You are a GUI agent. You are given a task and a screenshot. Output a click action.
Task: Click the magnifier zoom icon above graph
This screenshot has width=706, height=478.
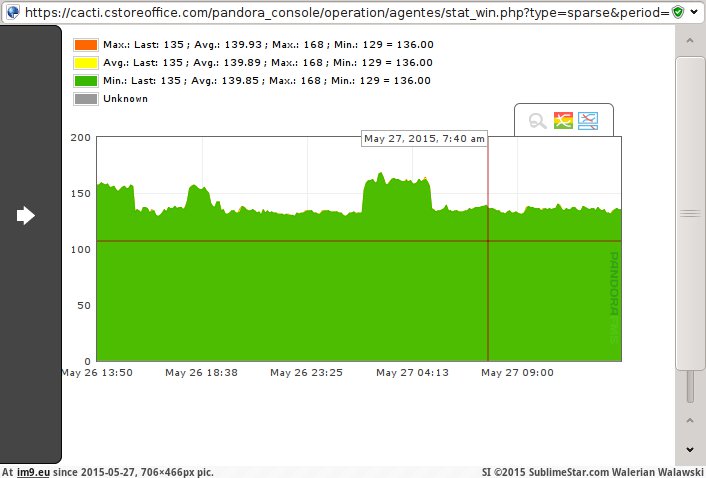point(537,121)
